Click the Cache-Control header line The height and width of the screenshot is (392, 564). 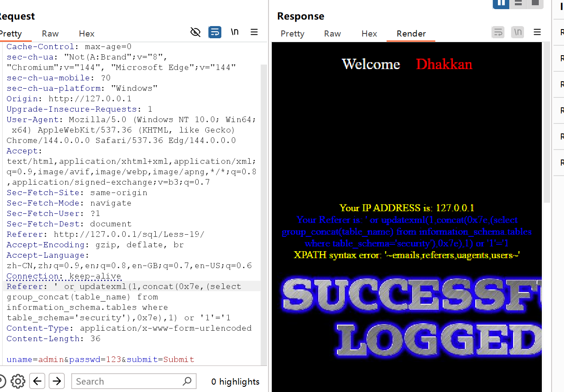(69, 47)
